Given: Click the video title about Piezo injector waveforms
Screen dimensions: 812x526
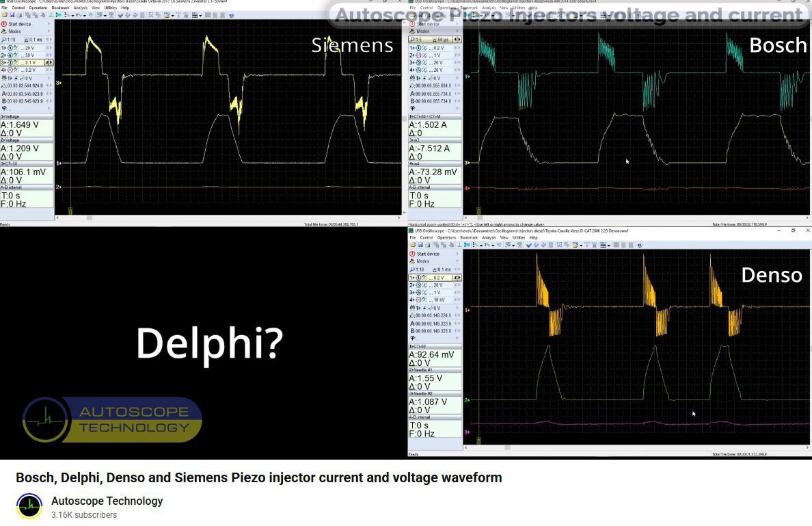Looking at the screenshot, I should tap(259, 478).
